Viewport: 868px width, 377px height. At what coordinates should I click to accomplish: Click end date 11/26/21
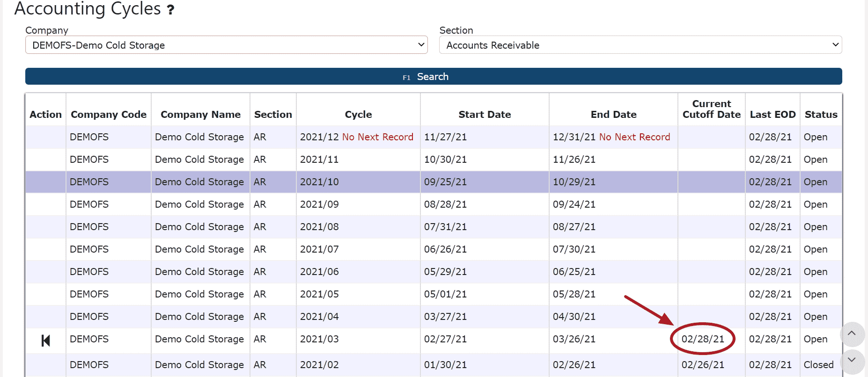(574, 159)
